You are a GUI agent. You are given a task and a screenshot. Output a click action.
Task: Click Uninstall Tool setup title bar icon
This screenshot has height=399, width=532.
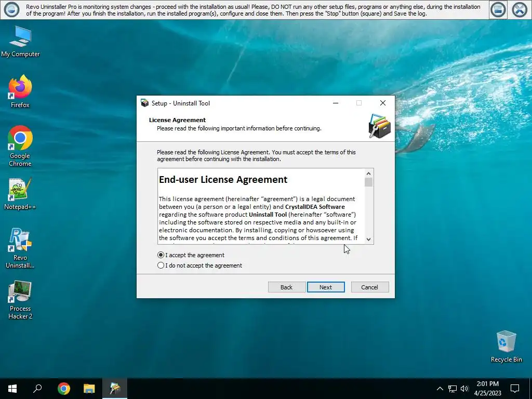point(145,103)
